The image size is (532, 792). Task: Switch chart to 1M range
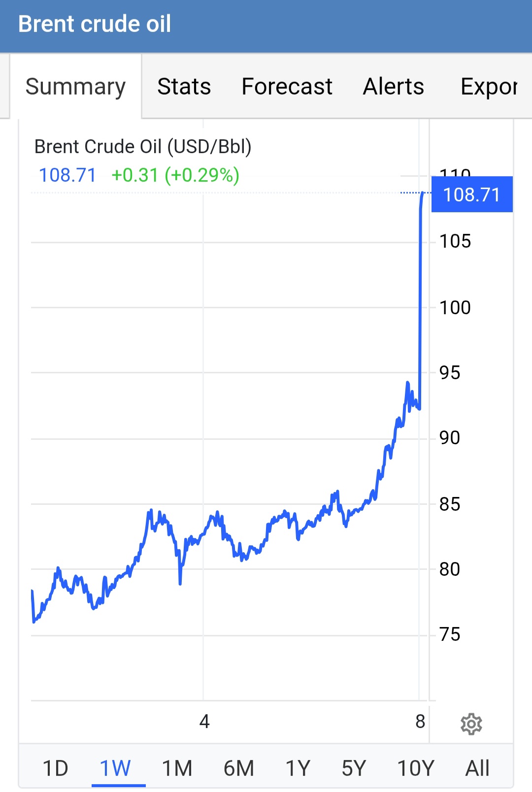[x=177, y=768]
